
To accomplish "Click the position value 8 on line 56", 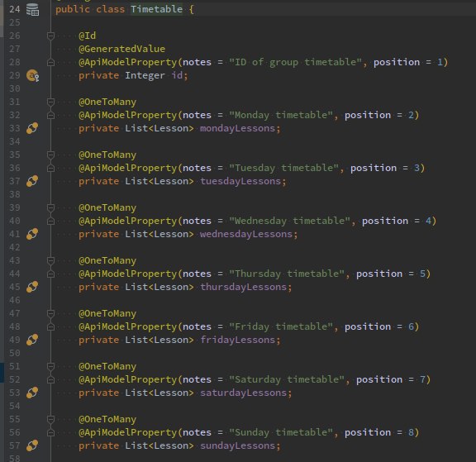I will (x=411, y=432).
